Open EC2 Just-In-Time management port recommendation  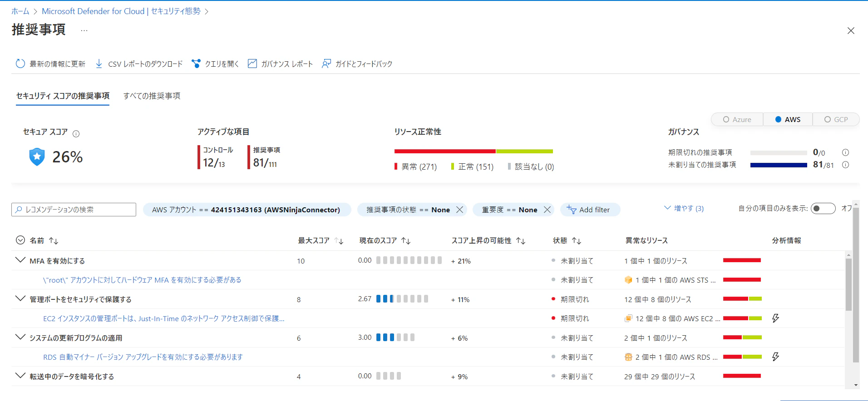coord(164,318)
